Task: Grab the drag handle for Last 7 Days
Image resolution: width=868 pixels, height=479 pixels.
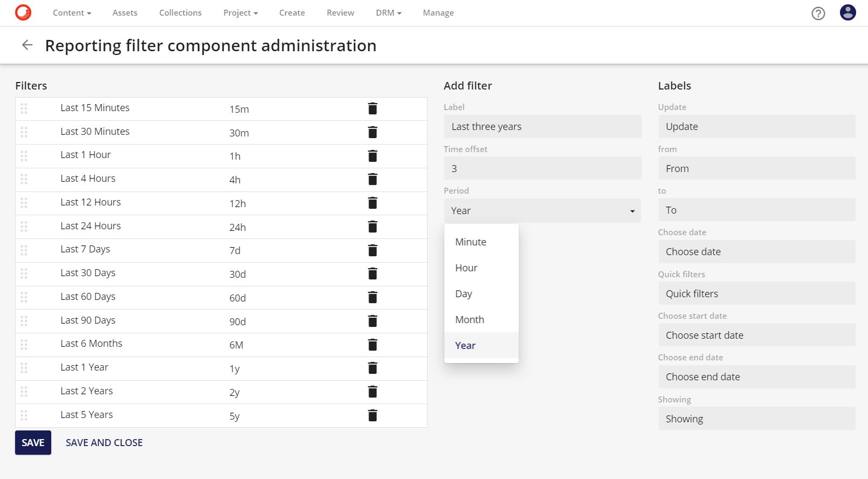Action: (x=24, y=250)
